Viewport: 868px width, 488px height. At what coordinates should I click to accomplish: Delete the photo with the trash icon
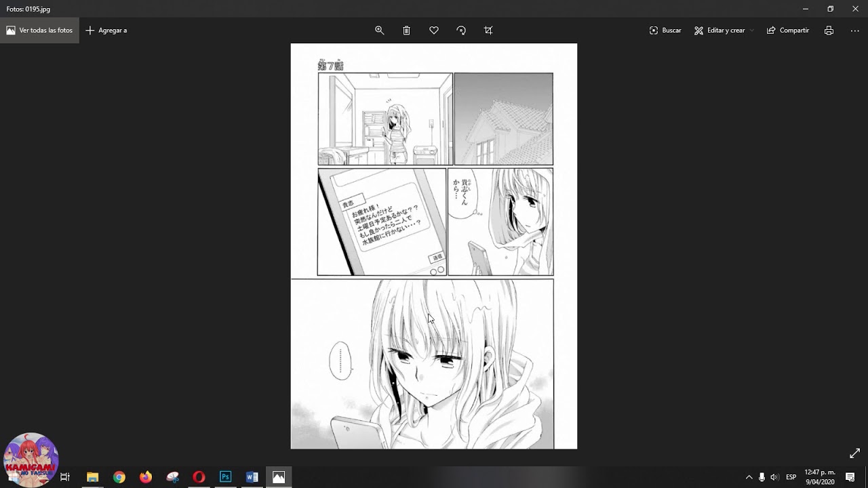pyautogui.click(x=407, y=30)
